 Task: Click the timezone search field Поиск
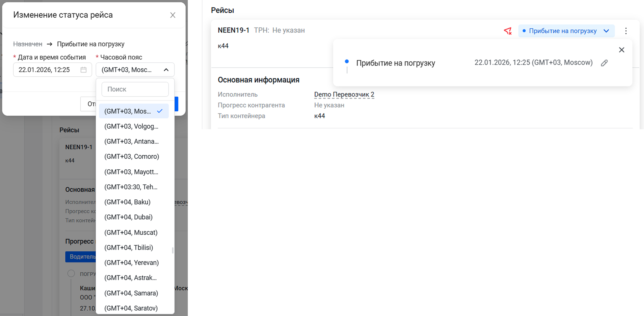(135, 89)
